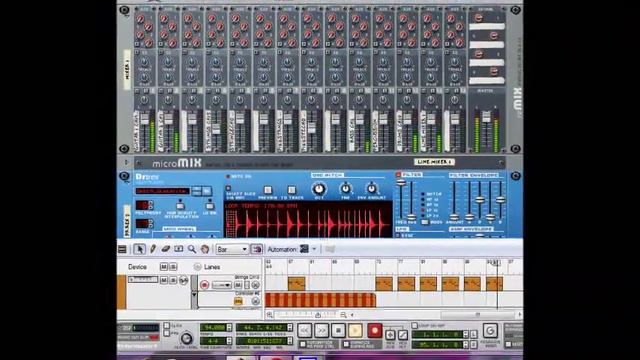Delete the Controller lane with X button
The image size is (640, 360).
(x=256, y=301)
